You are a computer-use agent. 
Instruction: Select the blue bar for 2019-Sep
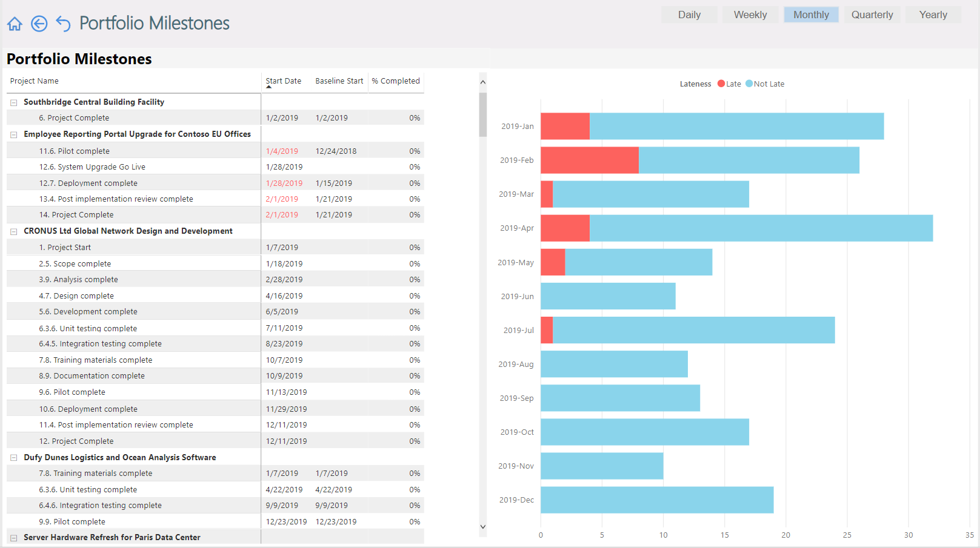pyautogui.click(x=621, y=398)
